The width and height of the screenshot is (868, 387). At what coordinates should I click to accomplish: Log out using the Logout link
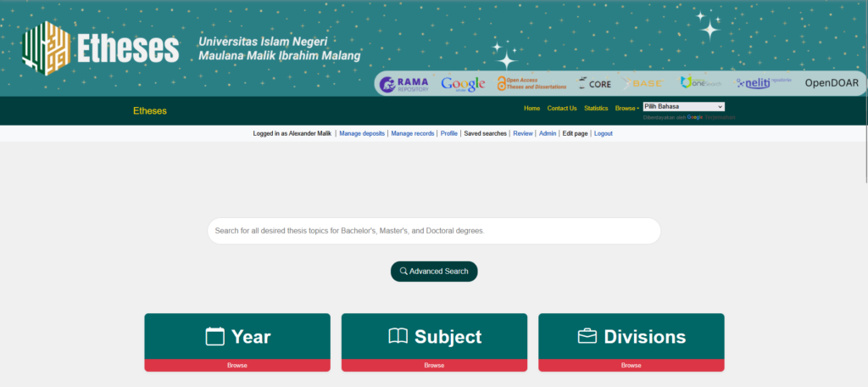click(603, 134)
